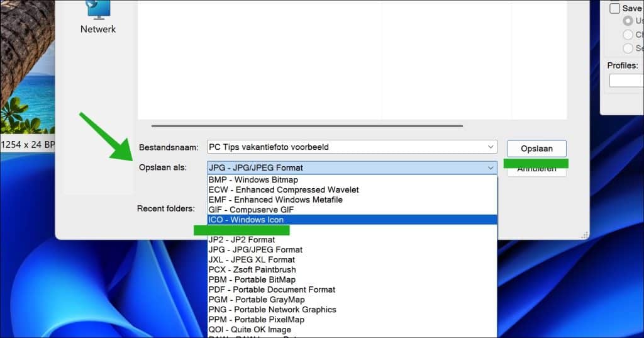Image resolution: width=644 pixels, height=338 pixels.
Task: Pick JPG - JPG/JPEG Format in list
Action: pos(352,250)
